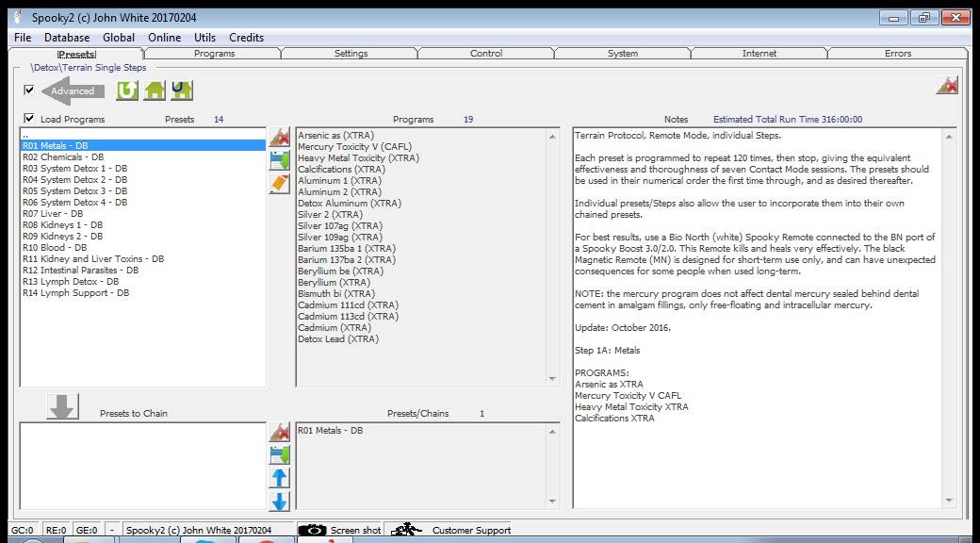Go to the root presets home icon
Screen dimensions: 980x543
pyautogui.click(x=155, y=90)
